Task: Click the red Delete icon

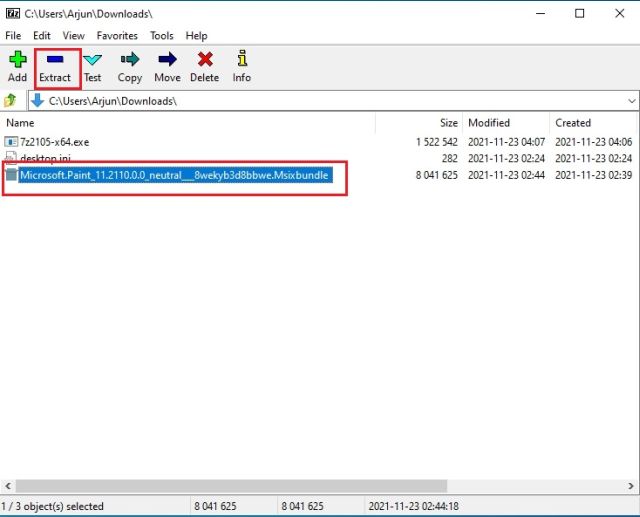Action: (x=205, y=60)
